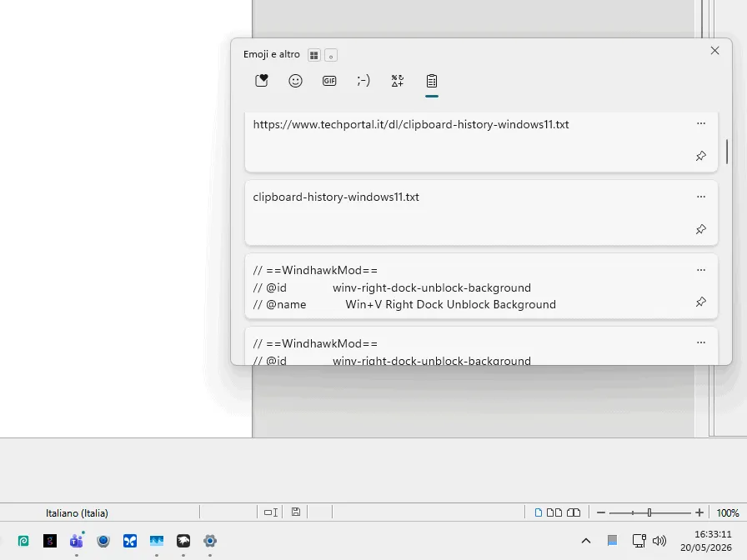This screenshot has height=560, width=747.
Task: Click the zoom in plus button
Action: click(x=699, y=512)
